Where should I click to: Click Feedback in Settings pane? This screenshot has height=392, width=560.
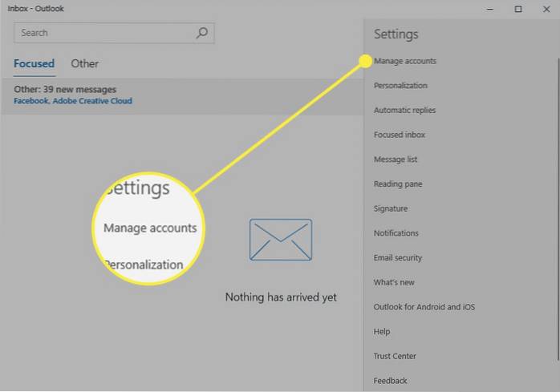[391, 381]
